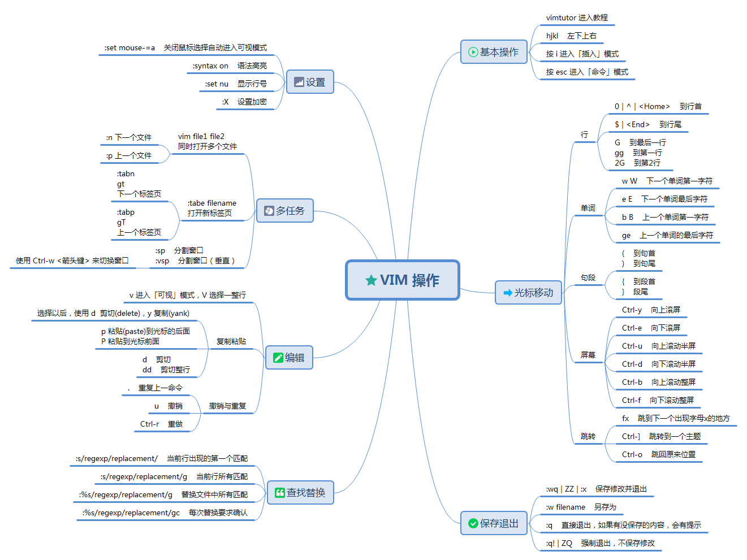Select the vimtutor 进入教程 entry

pos(577,18)
